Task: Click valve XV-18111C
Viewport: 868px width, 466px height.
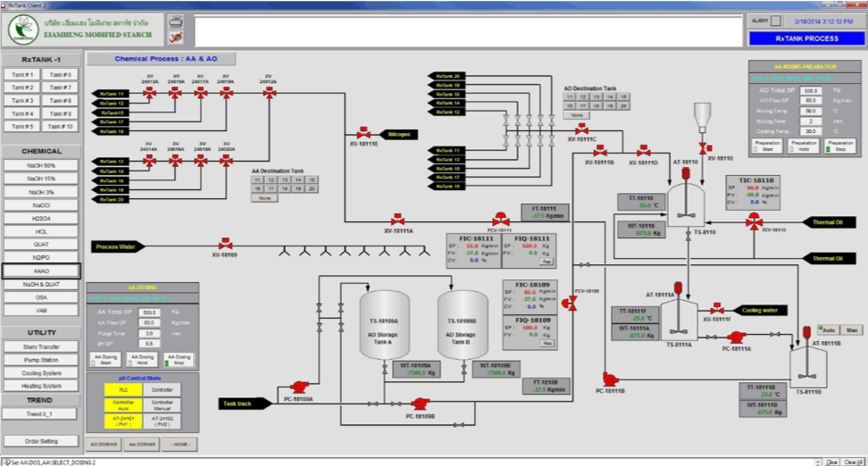Action: (581, 129)
